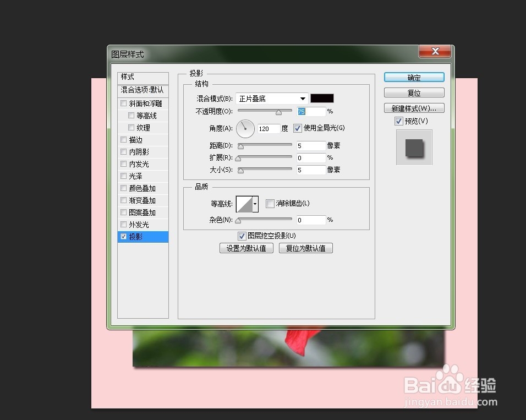Select 内阴影 in the styles list

(123, 151)
